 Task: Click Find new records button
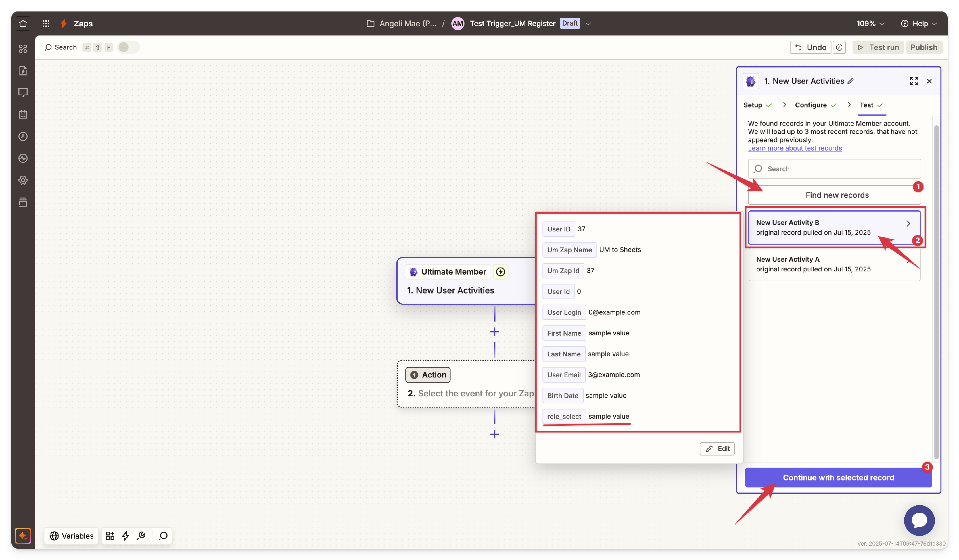point(834,195)
